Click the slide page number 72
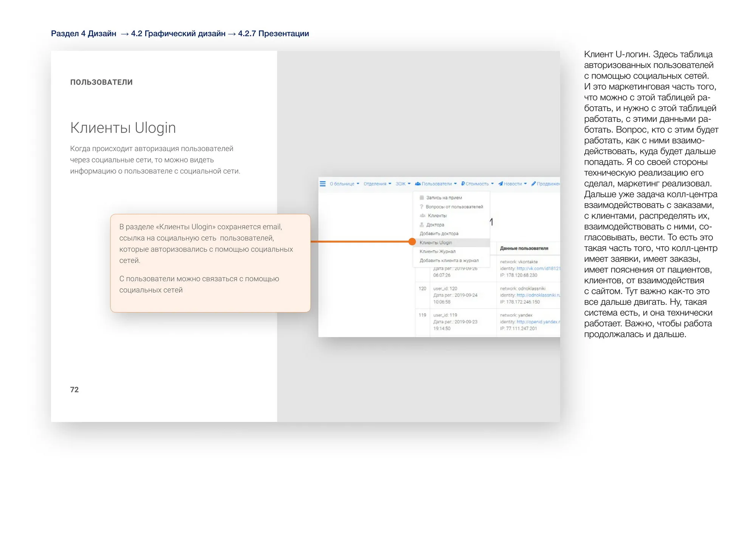The image size is (756, 534). pos(74,390)
